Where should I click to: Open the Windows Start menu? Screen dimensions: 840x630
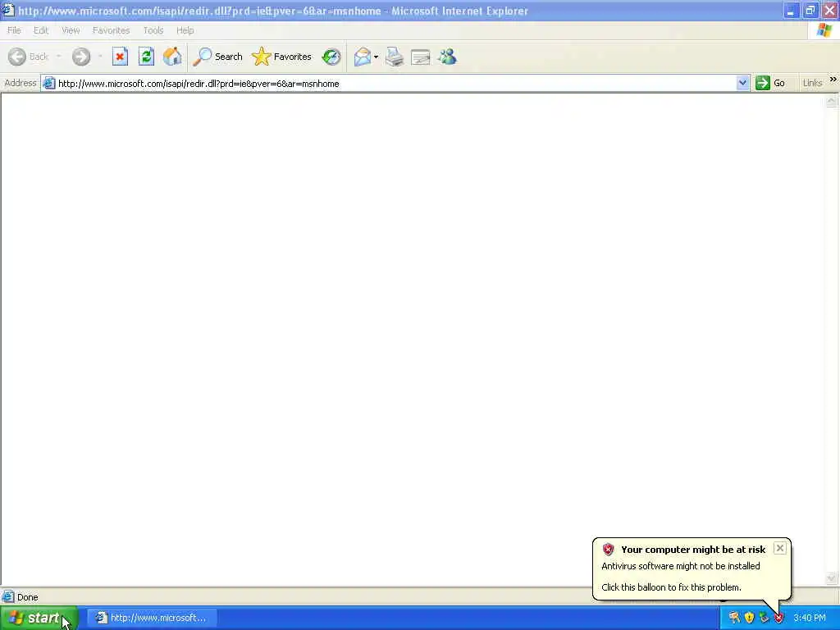click(39, 618)
